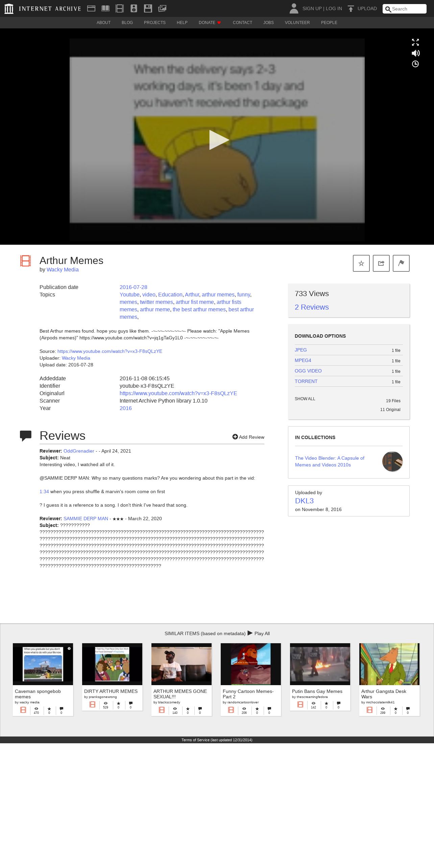Image resolution: width=434 pixels, height=868 pixels.
Task: Open the Youtube topic link
Action: pos(129,295)
